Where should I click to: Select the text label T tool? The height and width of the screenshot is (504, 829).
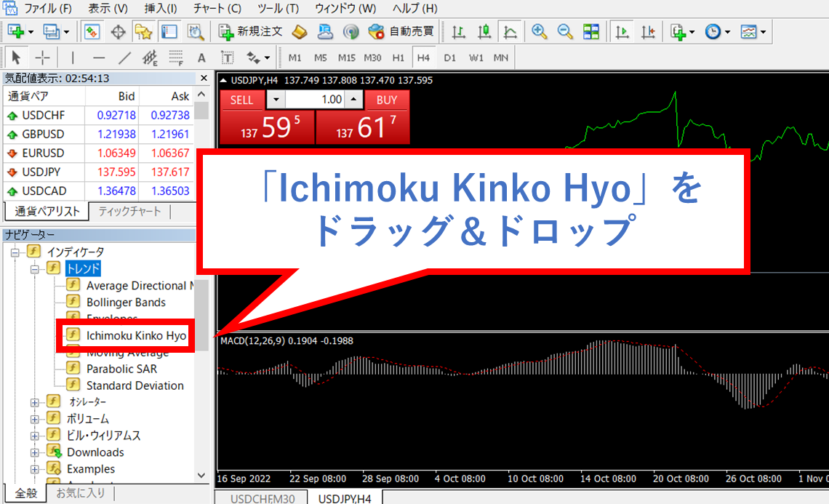[x=228, y=57]
